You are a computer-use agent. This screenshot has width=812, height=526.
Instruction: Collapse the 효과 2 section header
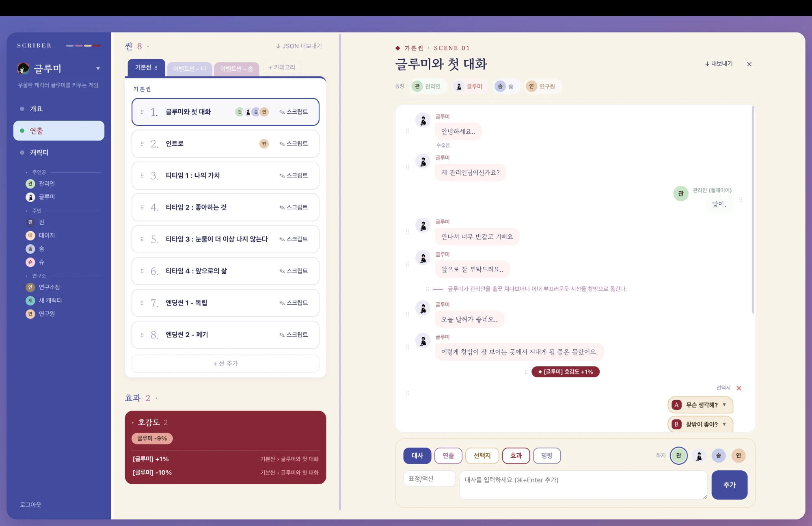coord(141,398)
